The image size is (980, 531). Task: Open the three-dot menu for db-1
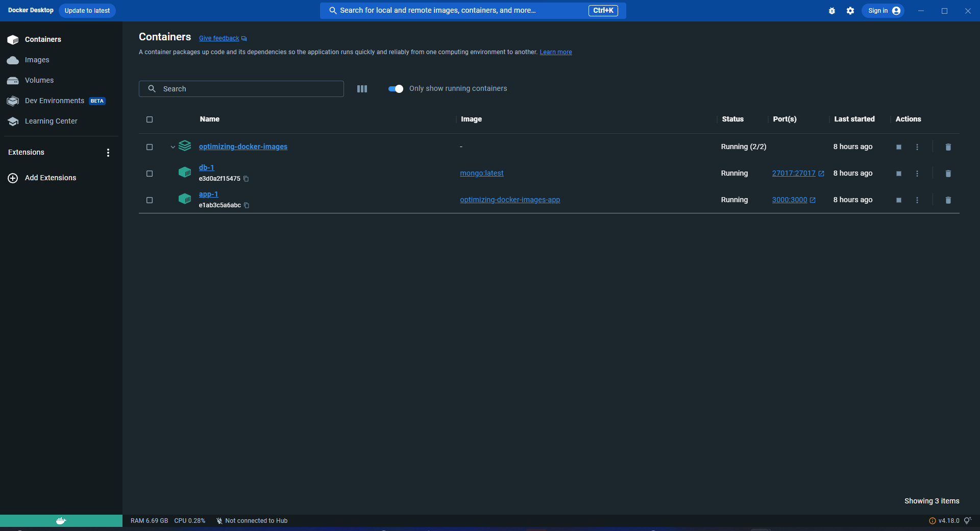(x=917, y=174)
